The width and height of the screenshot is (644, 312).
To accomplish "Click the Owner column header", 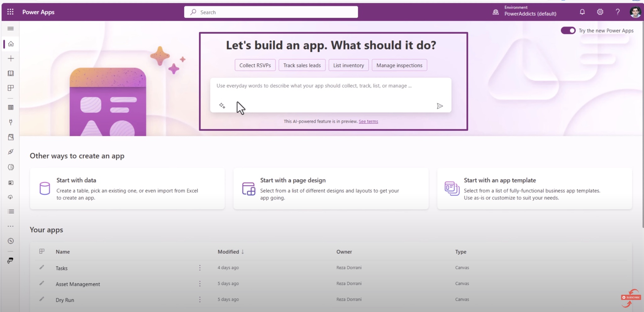I will (x=344, y=252).
